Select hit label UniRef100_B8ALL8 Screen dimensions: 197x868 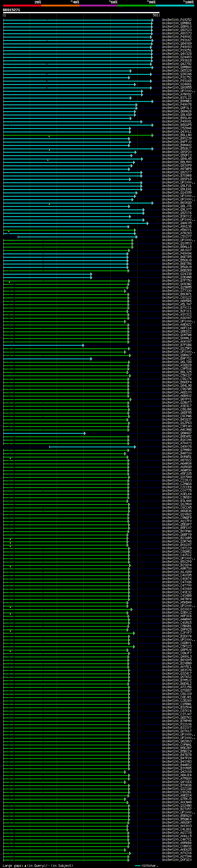pos(177,247)
